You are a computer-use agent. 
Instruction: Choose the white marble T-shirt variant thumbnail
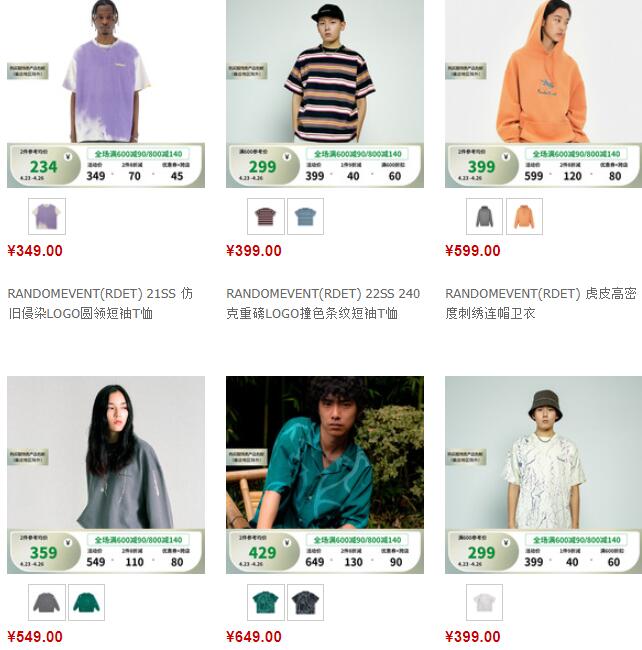(x=485, y=602)
